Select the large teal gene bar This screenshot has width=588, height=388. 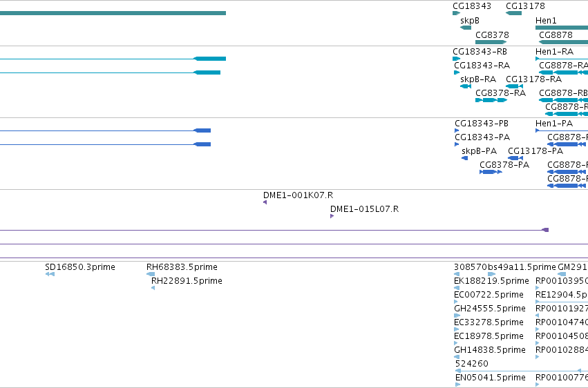point(113,13)
